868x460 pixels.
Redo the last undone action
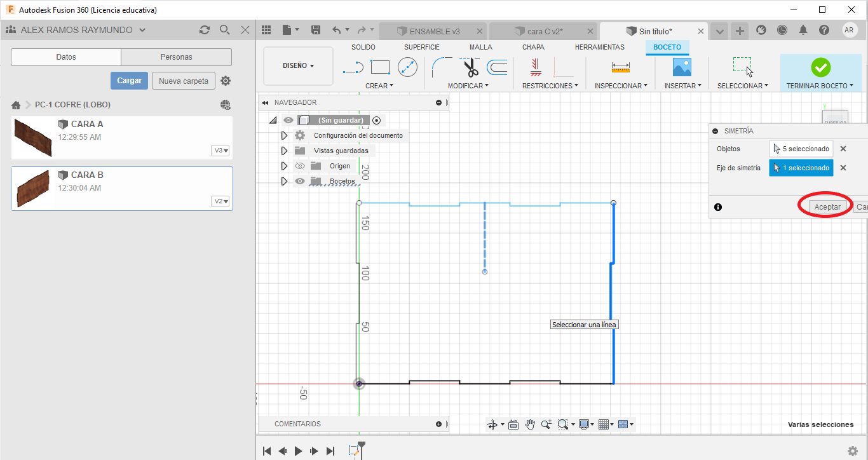click(x=361, y=30)
